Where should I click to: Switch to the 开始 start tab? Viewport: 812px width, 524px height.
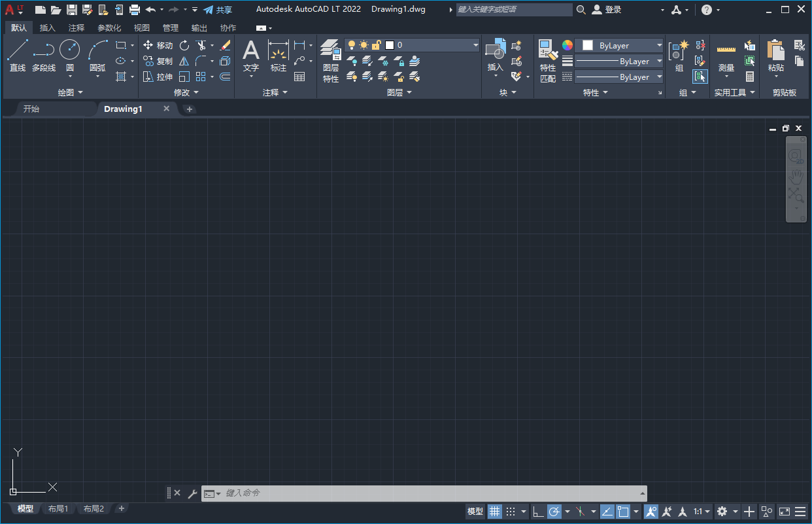31,109
